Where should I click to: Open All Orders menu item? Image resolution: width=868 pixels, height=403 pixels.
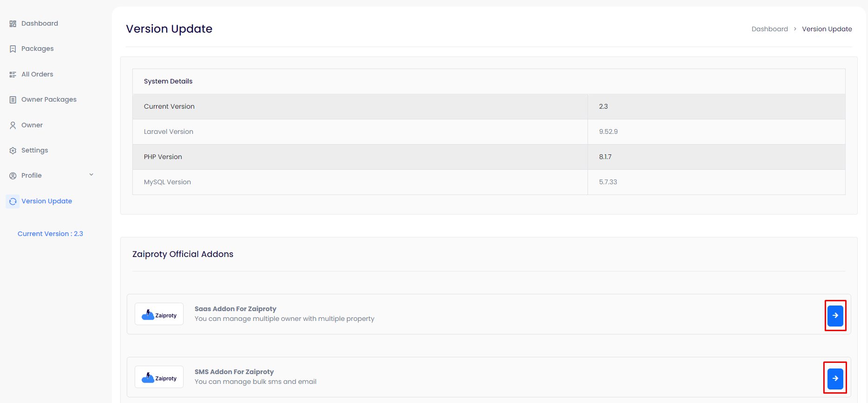pos(37,74)
